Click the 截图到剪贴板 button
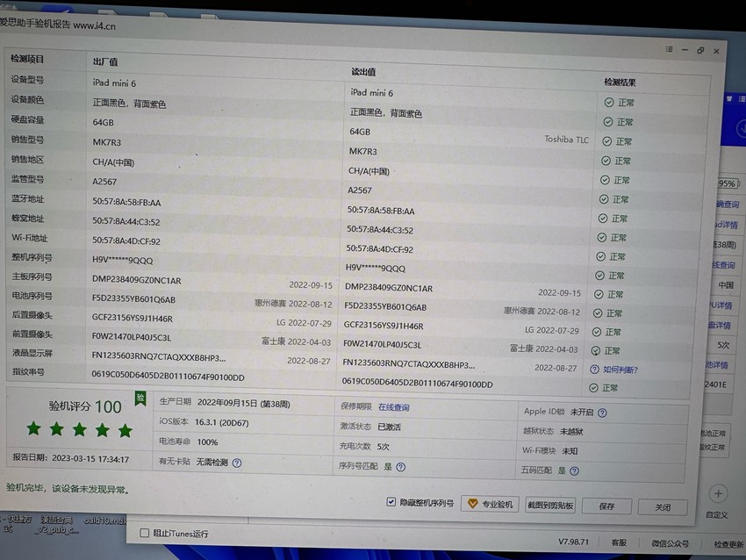Image resolution: width=746 pixels, height=560 pixels. [x=550, y=506]
